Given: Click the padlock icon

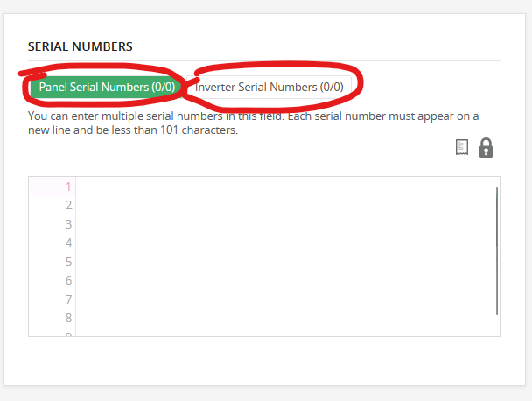Looking at the screenshot, I should tap(486, 147).
